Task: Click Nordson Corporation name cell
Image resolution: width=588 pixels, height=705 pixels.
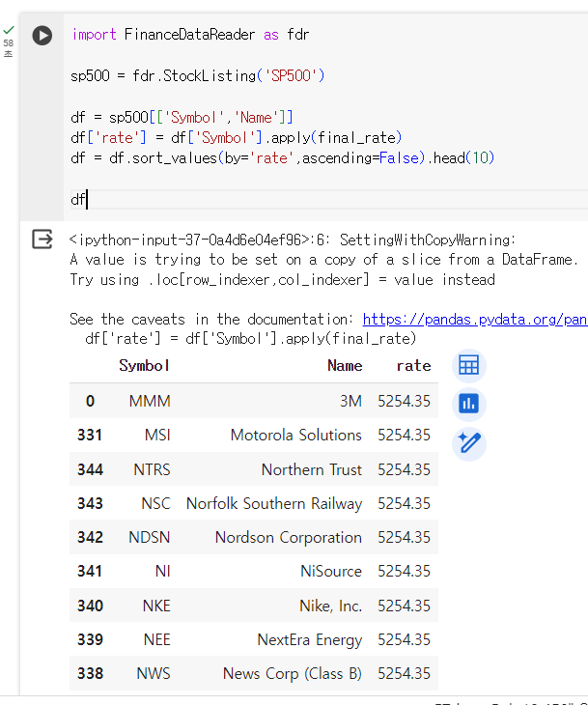Action: pos(288,538)
